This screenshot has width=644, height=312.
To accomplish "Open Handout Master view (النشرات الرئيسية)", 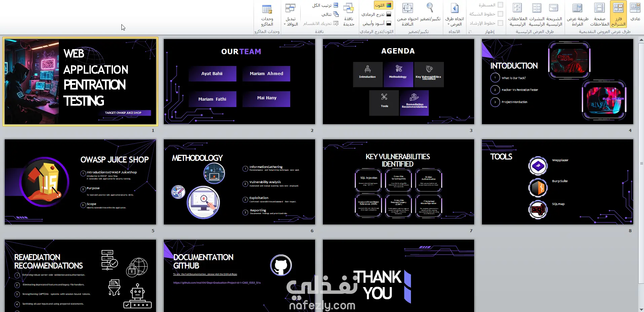I will point(537,14).
